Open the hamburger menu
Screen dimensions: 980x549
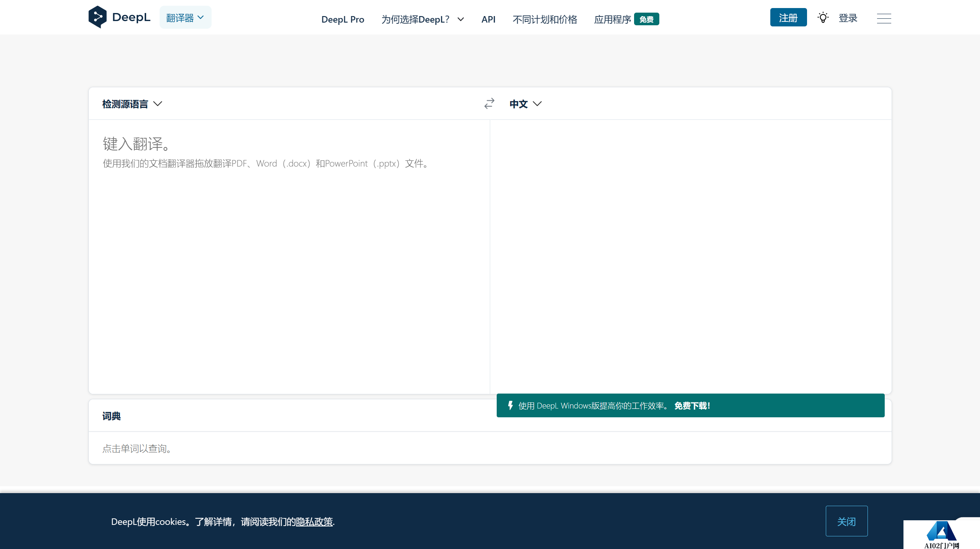(x=884, y=18)
